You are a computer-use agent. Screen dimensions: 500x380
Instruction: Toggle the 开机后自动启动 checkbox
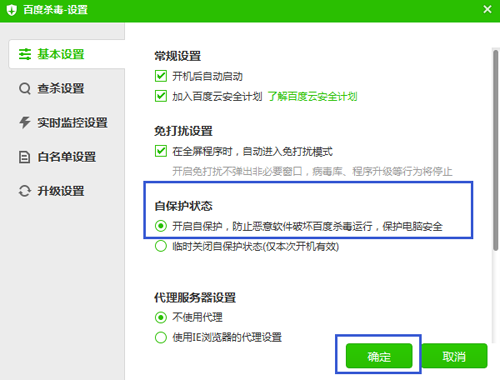coord(161,76)
